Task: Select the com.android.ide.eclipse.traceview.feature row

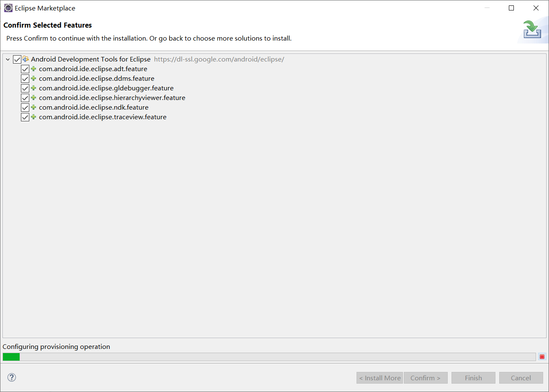Action: click(x=103, y=117)
